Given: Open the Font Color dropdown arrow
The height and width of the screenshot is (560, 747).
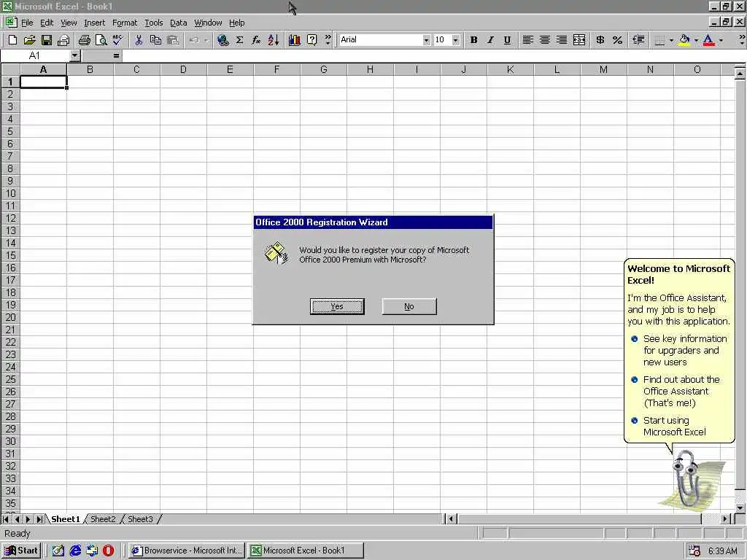Looking at the screenshot, I should pyautogui.click(x=721, y=40).
